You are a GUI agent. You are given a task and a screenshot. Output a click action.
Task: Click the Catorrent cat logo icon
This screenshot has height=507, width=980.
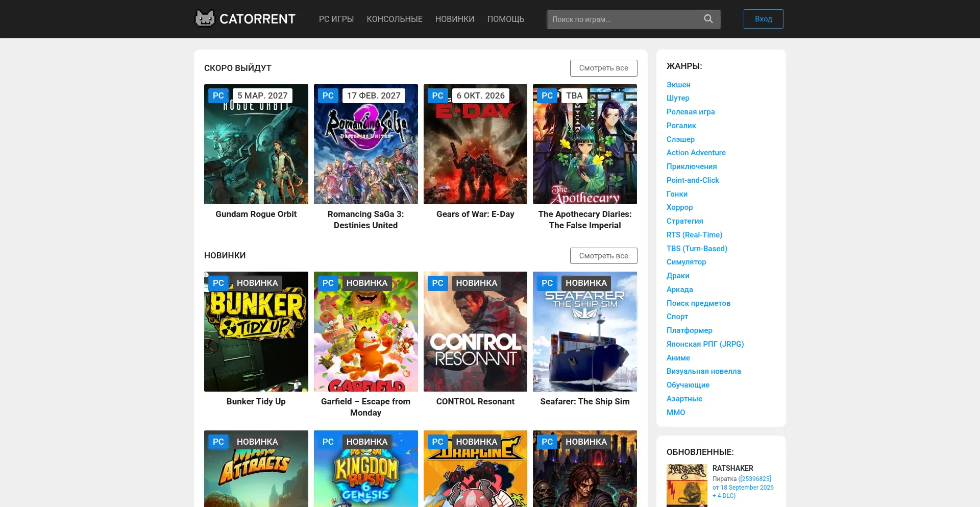pyautogui.click(x=205, y=19)
